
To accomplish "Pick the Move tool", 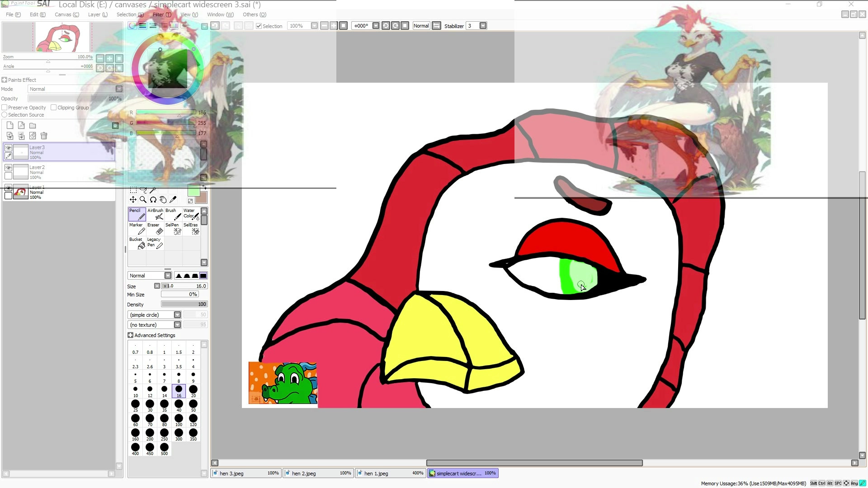I will tap(133, 200).
